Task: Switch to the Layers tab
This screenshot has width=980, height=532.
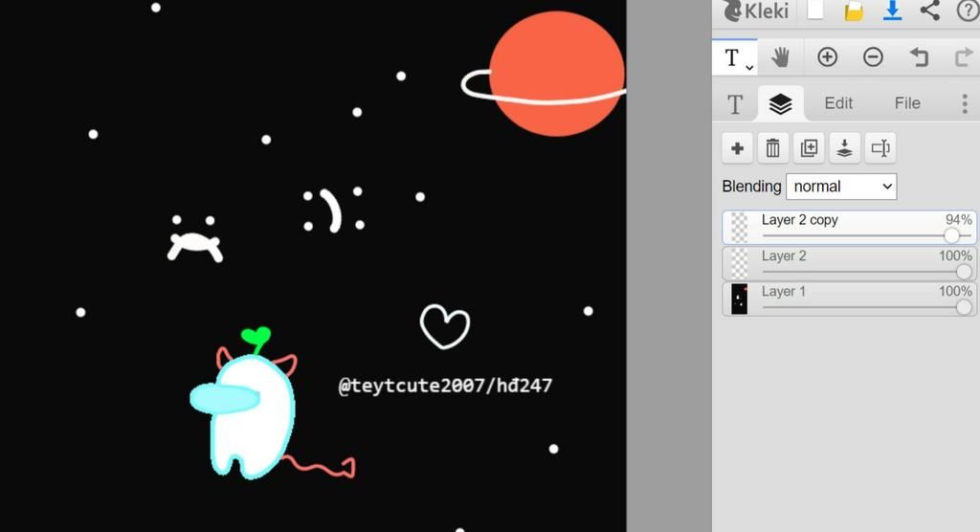Action: pos(781,103)
